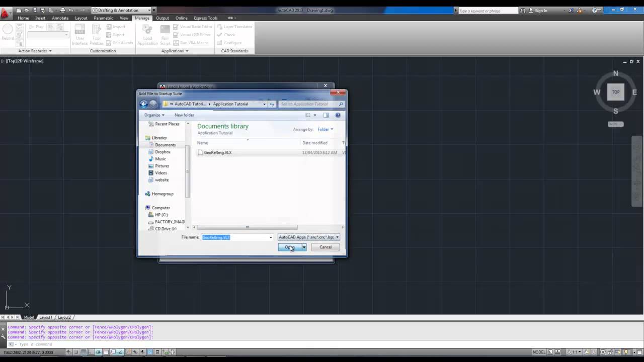Switch to the Parametric ribbon tab
The height and width of the screenshot is (362, 644).
[103, 18]
